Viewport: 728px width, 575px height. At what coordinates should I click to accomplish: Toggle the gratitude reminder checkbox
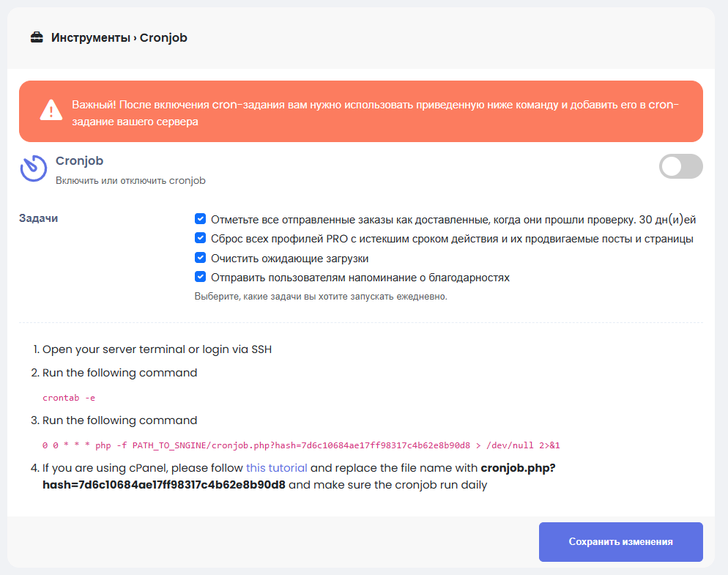tap(200, 277)
